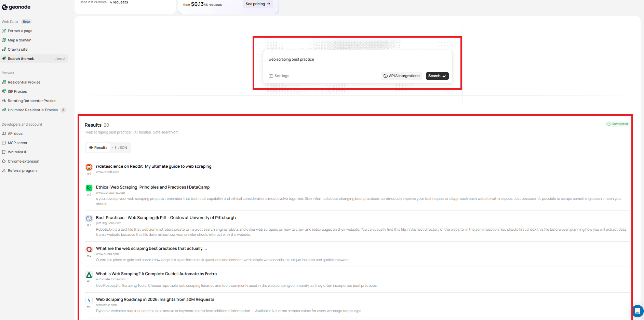Viewport: 644px width, 320px height.
Task: Open Rotating Datacenter Proxies page
Action: click(x=32, y=101)
